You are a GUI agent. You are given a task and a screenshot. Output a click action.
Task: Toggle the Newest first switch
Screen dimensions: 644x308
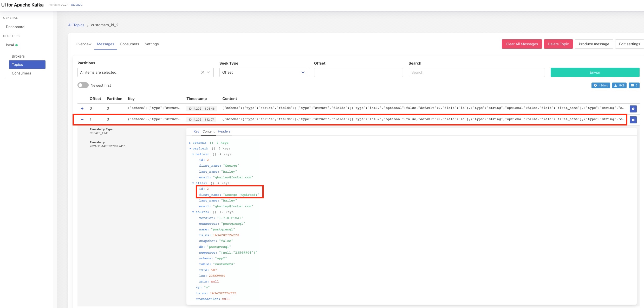click(x=83, y=85)
